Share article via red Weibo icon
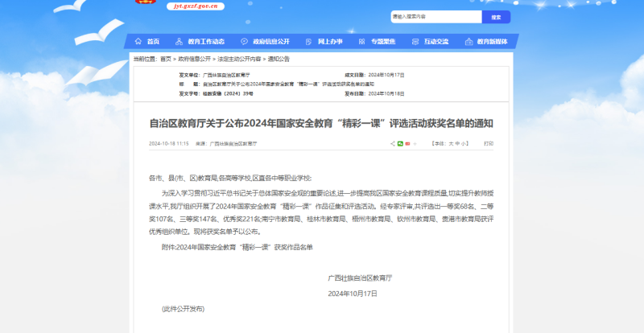The image size is (644, 333). click(x=407, y=143)
